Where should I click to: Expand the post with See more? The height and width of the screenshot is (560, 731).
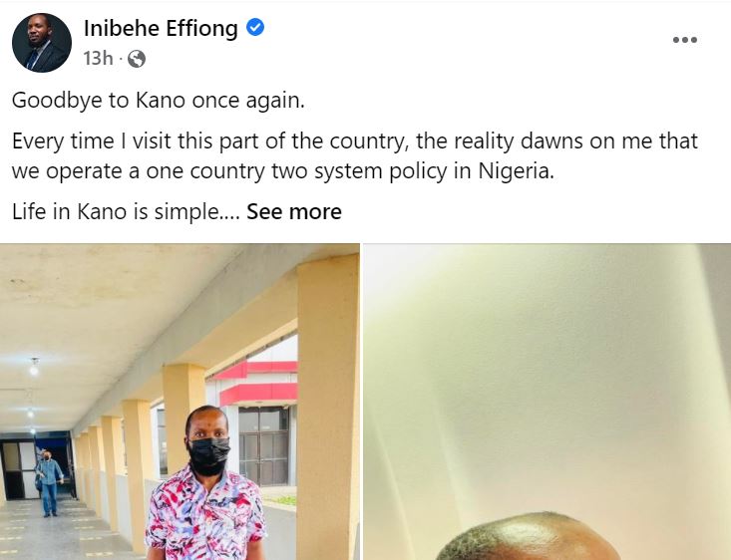294,211
